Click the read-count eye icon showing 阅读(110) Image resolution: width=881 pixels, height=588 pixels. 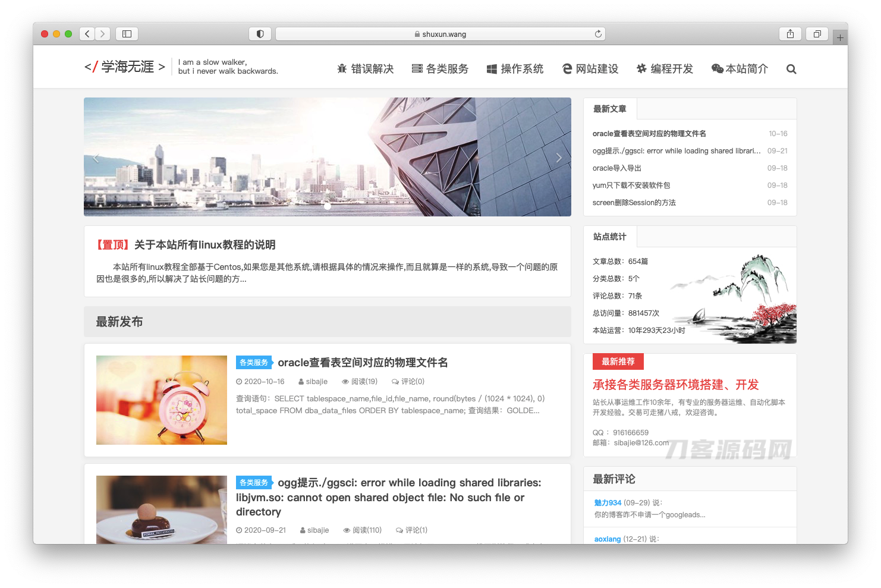click(347, 530)
